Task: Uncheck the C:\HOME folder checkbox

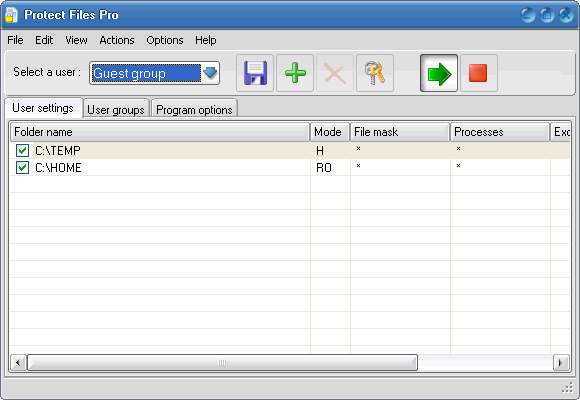Action: click(22, 167)
